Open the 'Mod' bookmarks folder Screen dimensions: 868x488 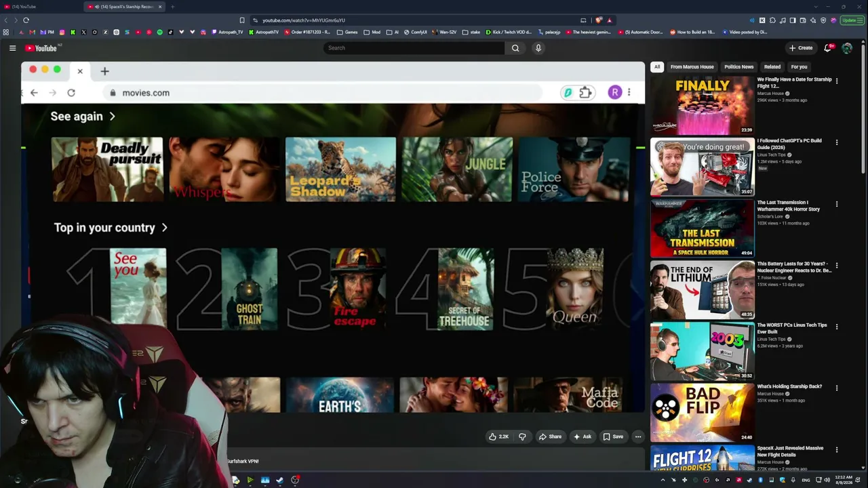tap(372, 32)
